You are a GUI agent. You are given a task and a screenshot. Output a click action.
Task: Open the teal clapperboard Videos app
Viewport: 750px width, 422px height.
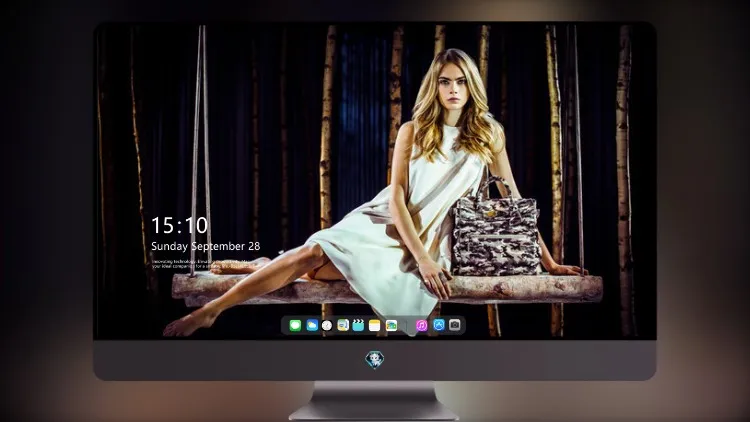(358, 325)
